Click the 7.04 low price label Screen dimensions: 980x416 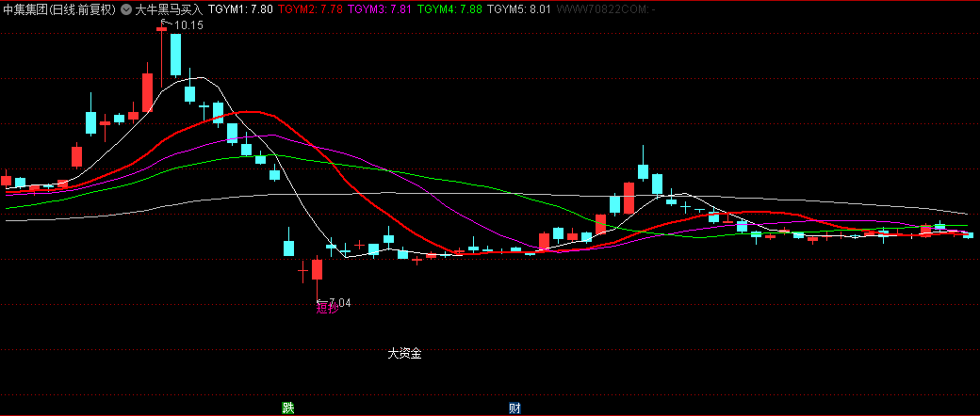pyautogui.click(x=339, y=302)
